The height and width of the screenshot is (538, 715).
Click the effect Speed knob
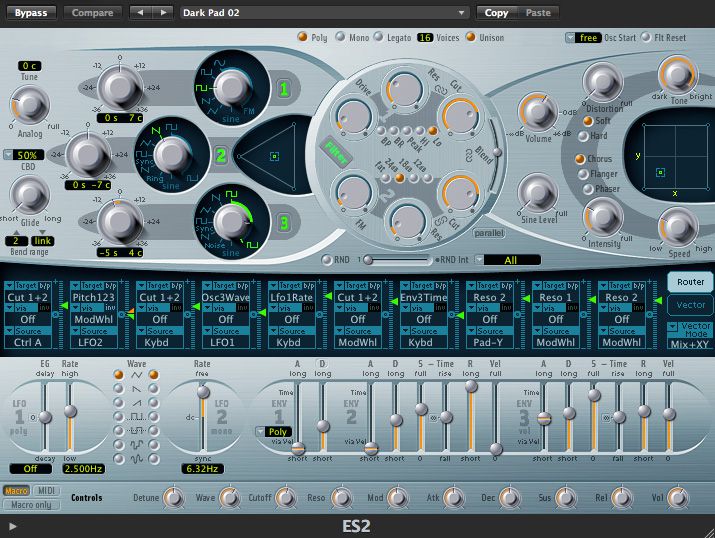click(x=678, y=227)
